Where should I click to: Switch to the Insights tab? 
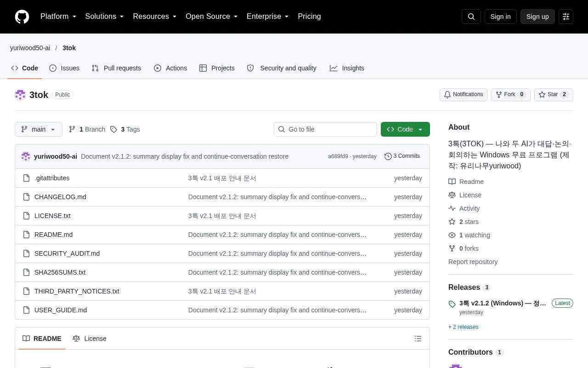[347, 68]
